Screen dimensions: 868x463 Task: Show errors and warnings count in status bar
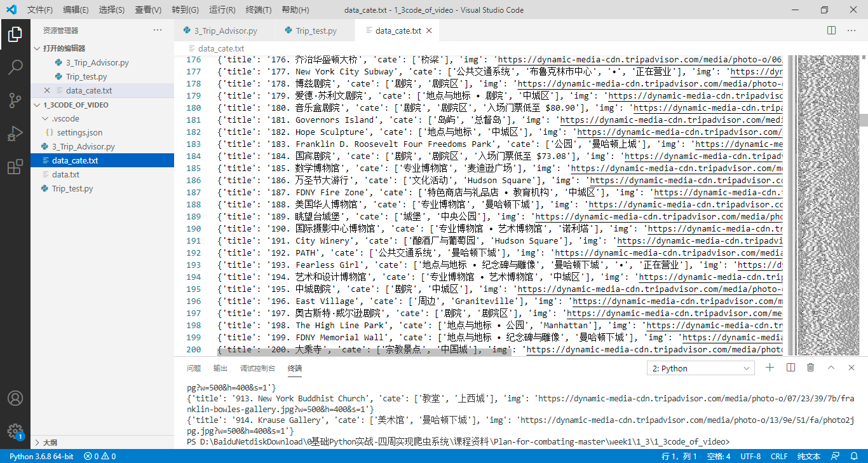(100, 457)
